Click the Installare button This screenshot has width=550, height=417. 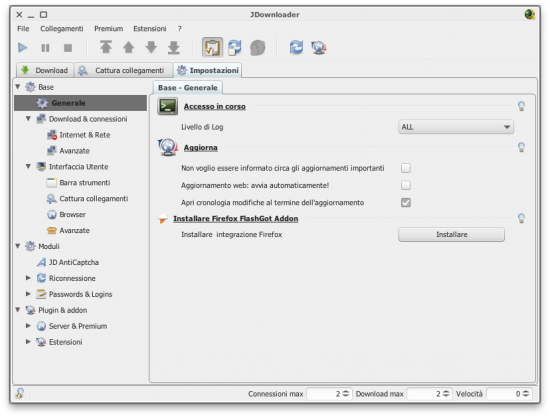coord(451,234)
